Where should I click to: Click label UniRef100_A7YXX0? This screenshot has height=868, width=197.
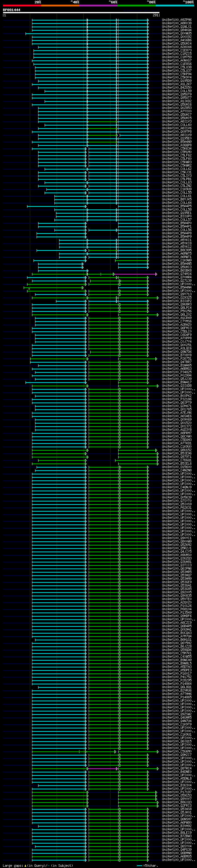click(177, 111)
